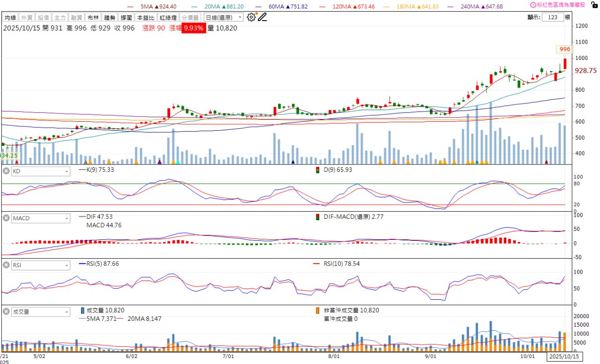Viewport: 600px width, 364px height.
Task: Enable the 趨勢 trend overlay
Action: [110, 17]
